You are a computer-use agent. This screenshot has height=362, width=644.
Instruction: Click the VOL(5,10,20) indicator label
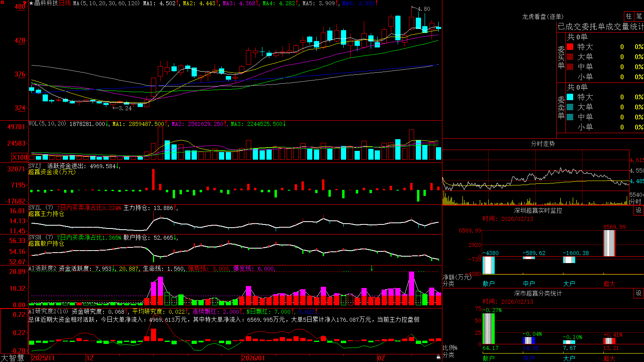(x=47, y=124)
